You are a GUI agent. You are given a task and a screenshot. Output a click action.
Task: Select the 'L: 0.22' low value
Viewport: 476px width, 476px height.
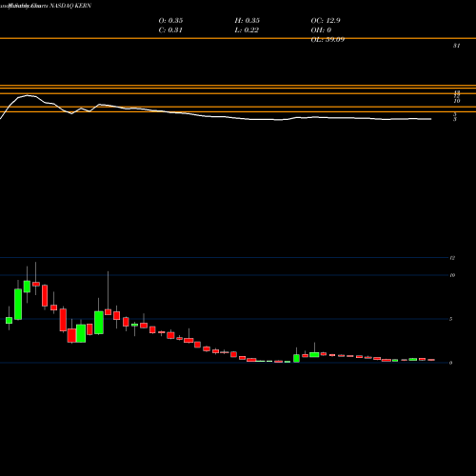click(x=247, y=30)
